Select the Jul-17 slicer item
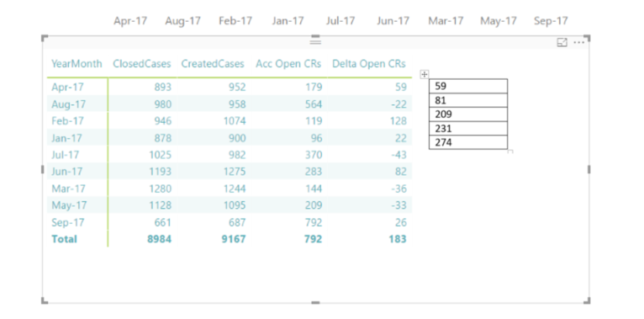Viewport: 644px width, 319px height. tap(340, 21)
